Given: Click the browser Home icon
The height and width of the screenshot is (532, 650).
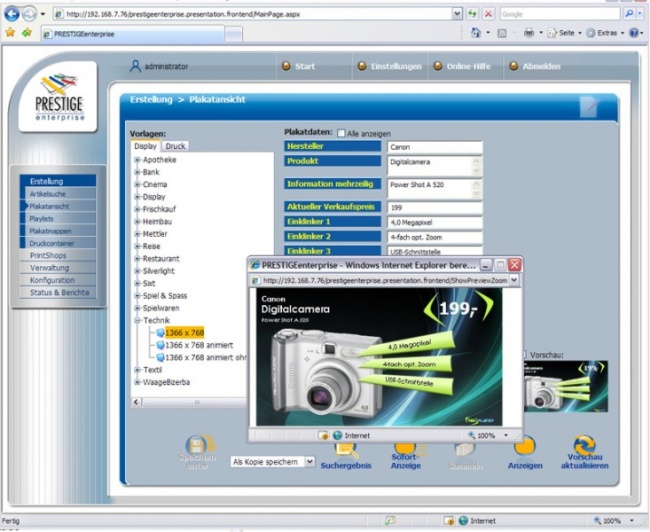Looking at the screenshot, I should click(476, 33).
